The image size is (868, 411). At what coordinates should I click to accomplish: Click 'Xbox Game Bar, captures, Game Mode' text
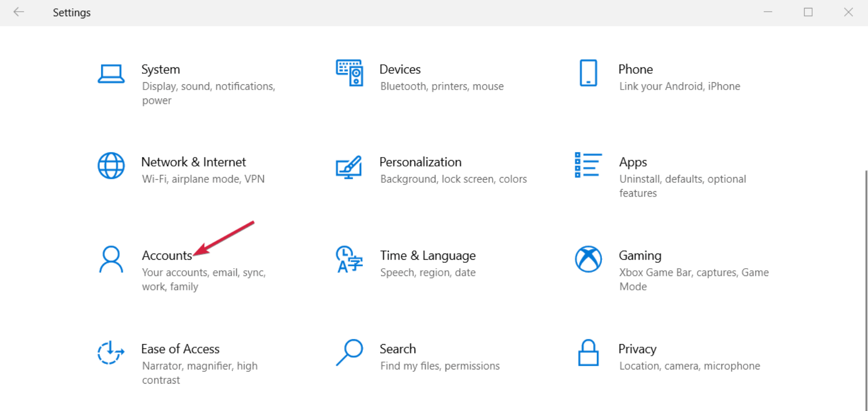(694, 279)
